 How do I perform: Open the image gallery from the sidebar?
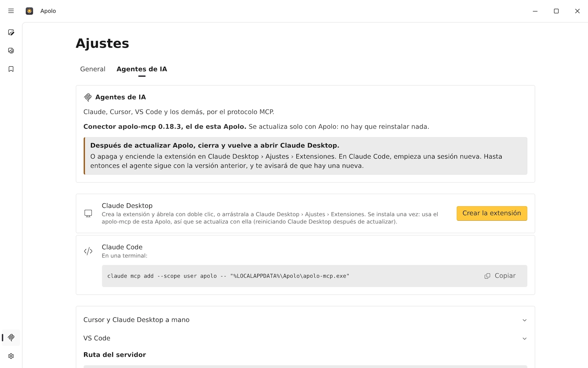[x=11, y=51]
